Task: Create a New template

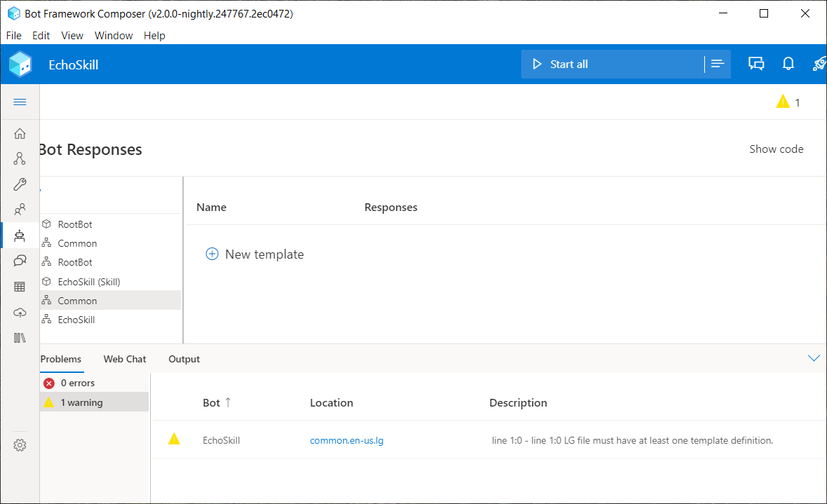Action: 255,254
